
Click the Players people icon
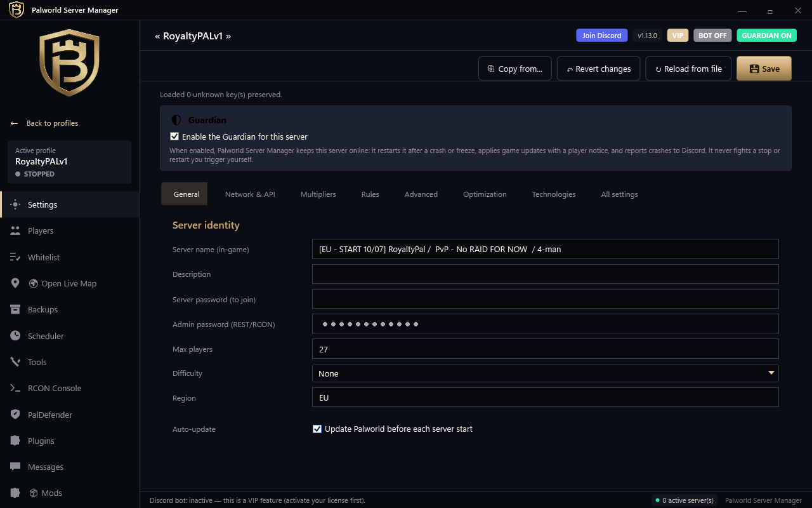[15, 231]
